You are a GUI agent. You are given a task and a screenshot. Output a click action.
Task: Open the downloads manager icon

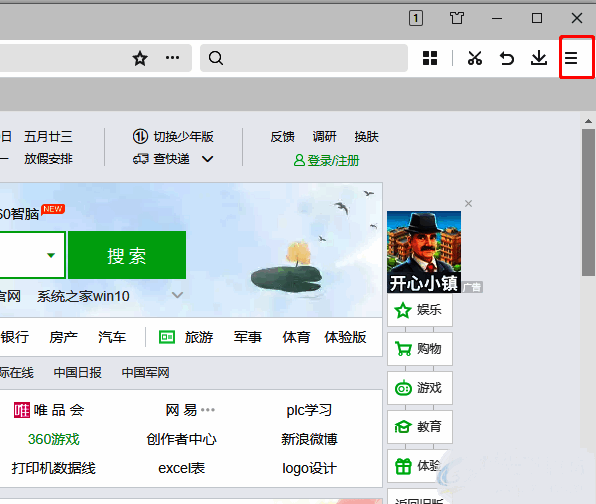coord(539,58)
